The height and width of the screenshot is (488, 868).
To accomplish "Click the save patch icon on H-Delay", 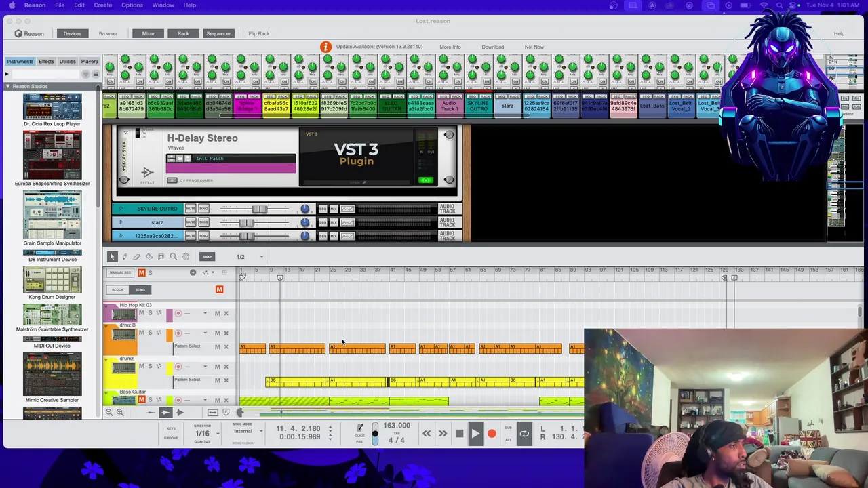I will (188, 159).
